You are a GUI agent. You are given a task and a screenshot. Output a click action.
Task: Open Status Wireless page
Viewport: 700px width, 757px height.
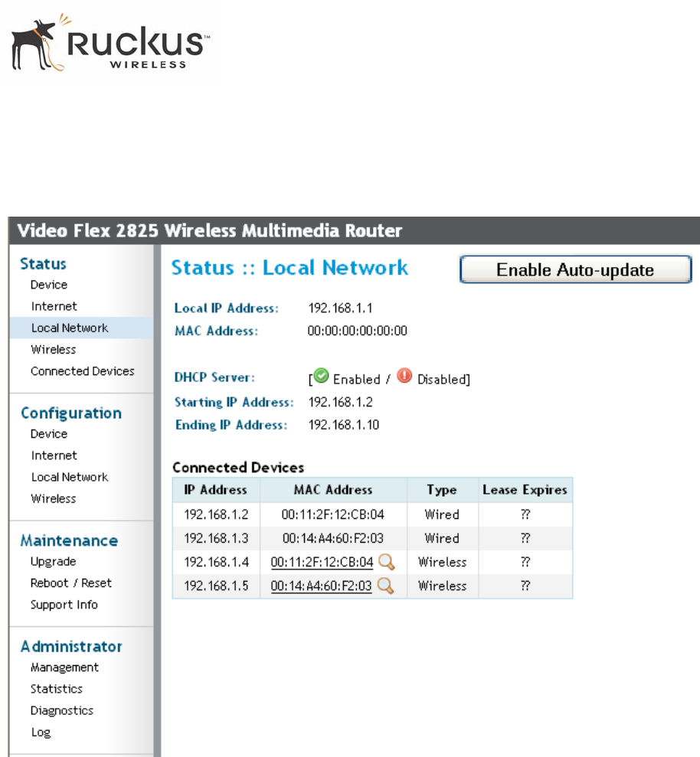click(x=53, y=350)
